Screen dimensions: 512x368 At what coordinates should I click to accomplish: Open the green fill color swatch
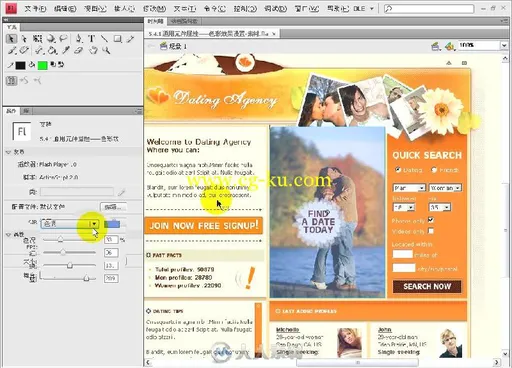click(x=42, y=65)
